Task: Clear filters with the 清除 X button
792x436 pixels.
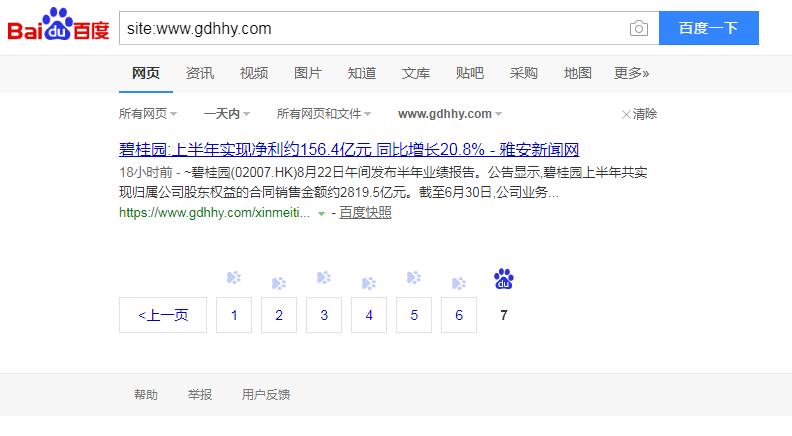Action: click(639, 114)
